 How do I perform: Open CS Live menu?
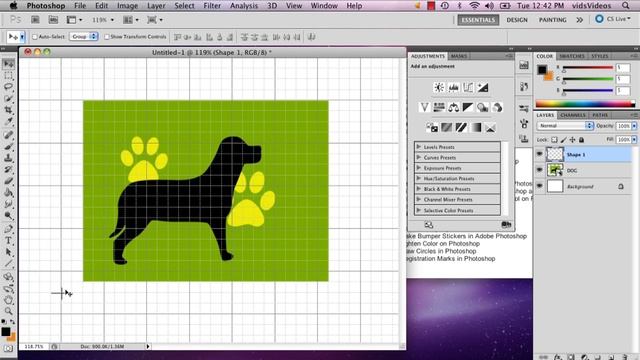(613, 19)
